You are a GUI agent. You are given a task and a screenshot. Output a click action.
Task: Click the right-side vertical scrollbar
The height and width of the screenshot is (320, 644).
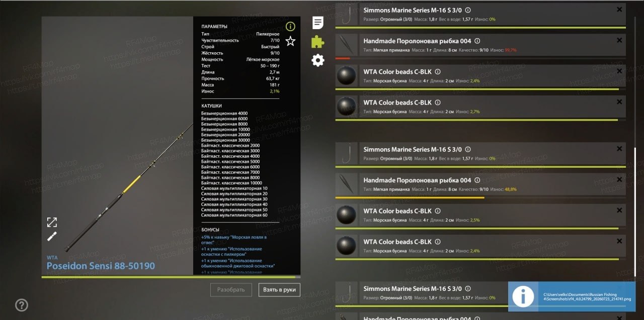tap(635, 211)
